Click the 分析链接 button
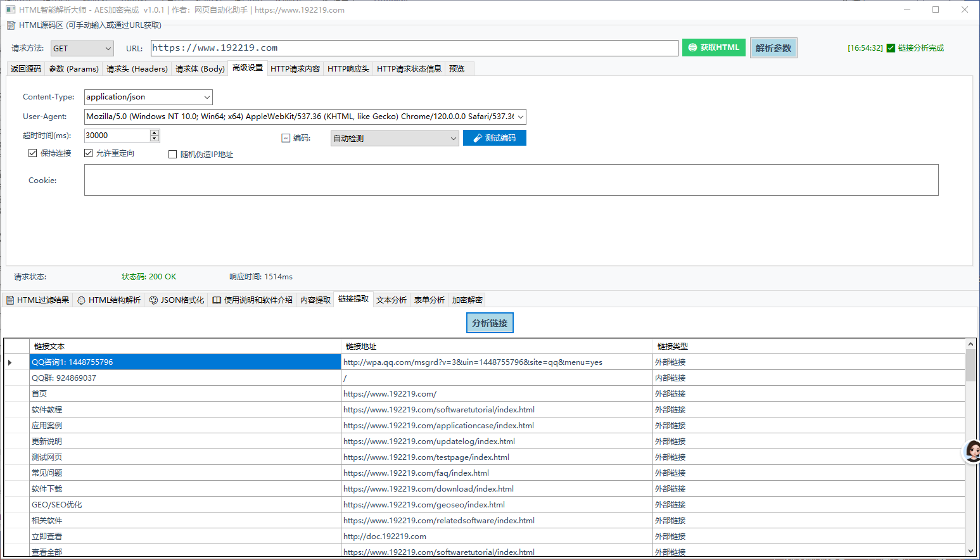 click(490, 323)
